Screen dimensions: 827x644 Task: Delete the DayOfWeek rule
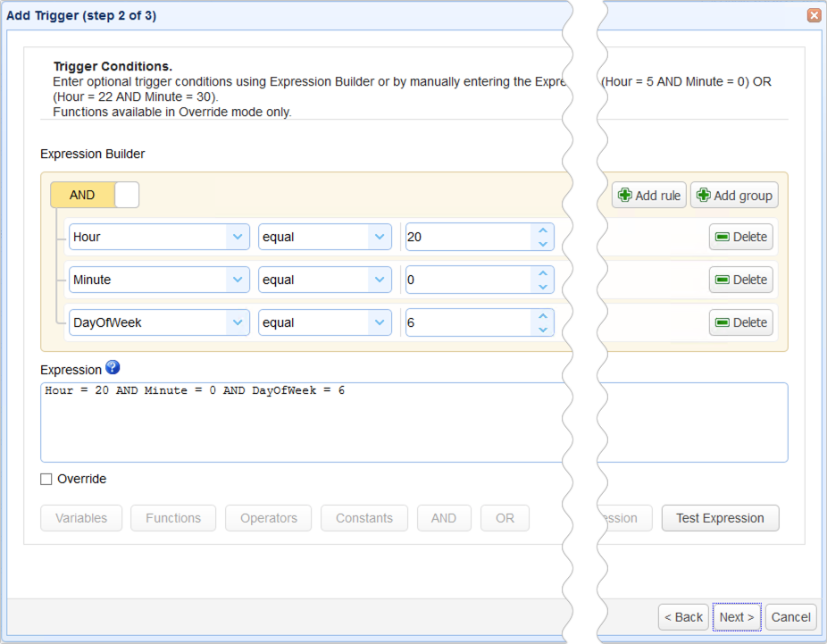point(740,322)
